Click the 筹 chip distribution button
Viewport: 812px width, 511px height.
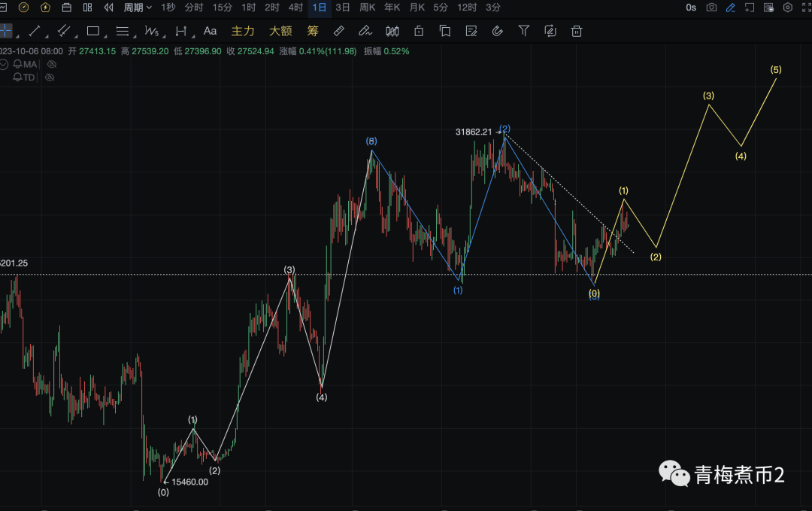coord(312,31)
